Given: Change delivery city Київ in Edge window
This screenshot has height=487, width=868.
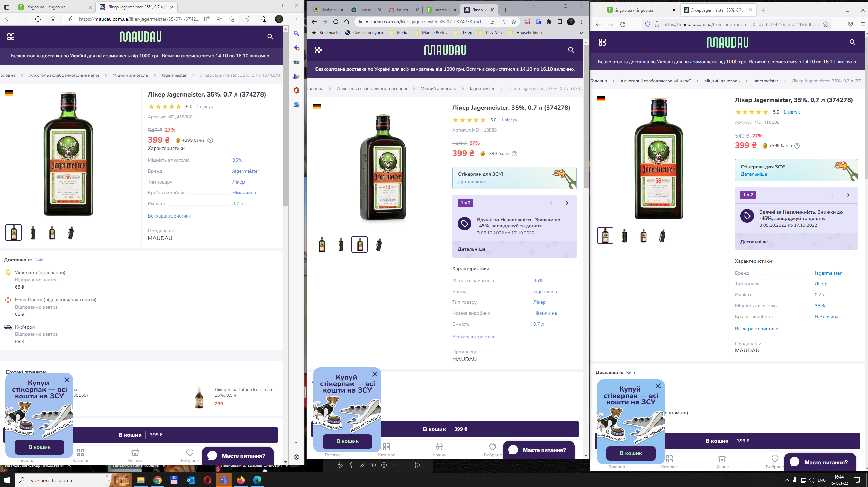Looking at the screenshot, I should click(x=39, y=260).
